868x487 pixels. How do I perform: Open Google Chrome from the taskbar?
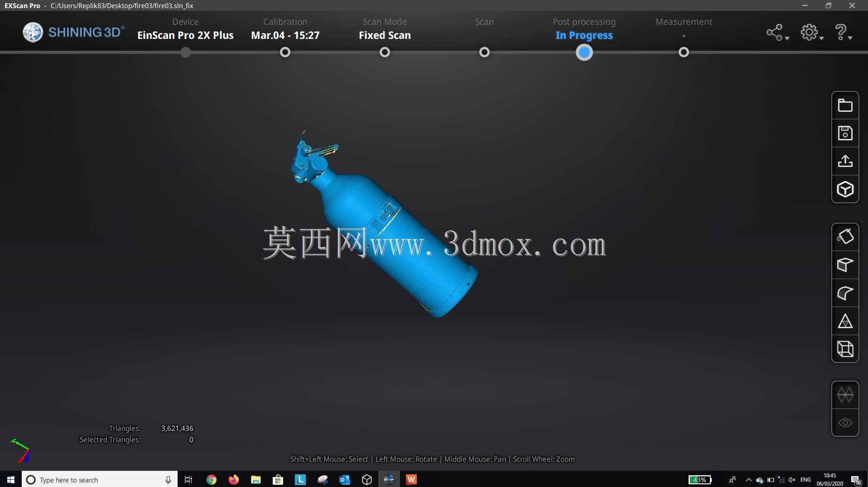(x=211, y=479)
